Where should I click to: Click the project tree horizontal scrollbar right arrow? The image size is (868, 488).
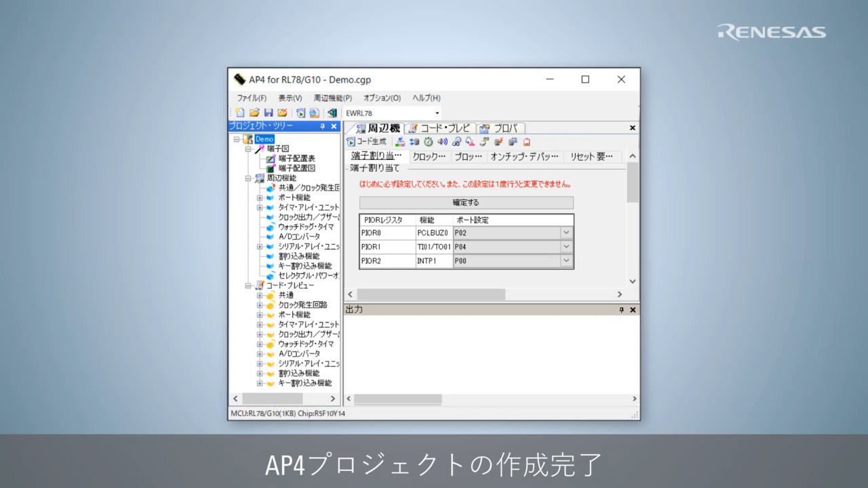333,399
